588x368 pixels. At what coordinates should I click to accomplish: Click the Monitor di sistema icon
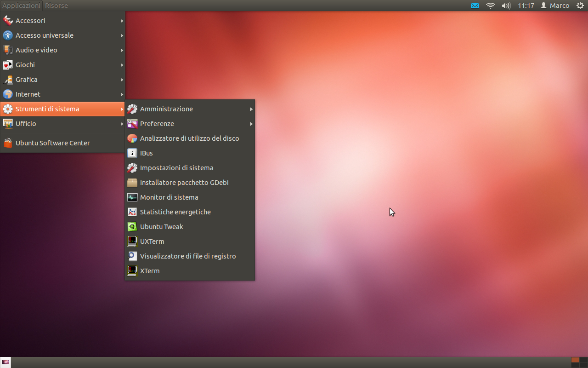(132, 197)
